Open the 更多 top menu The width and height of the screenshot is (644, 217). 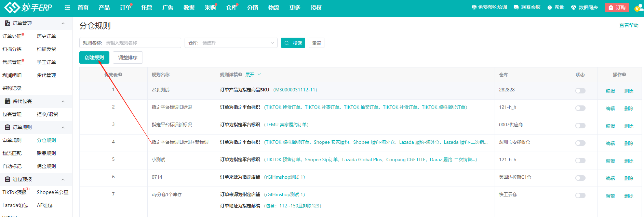(295, 8)
